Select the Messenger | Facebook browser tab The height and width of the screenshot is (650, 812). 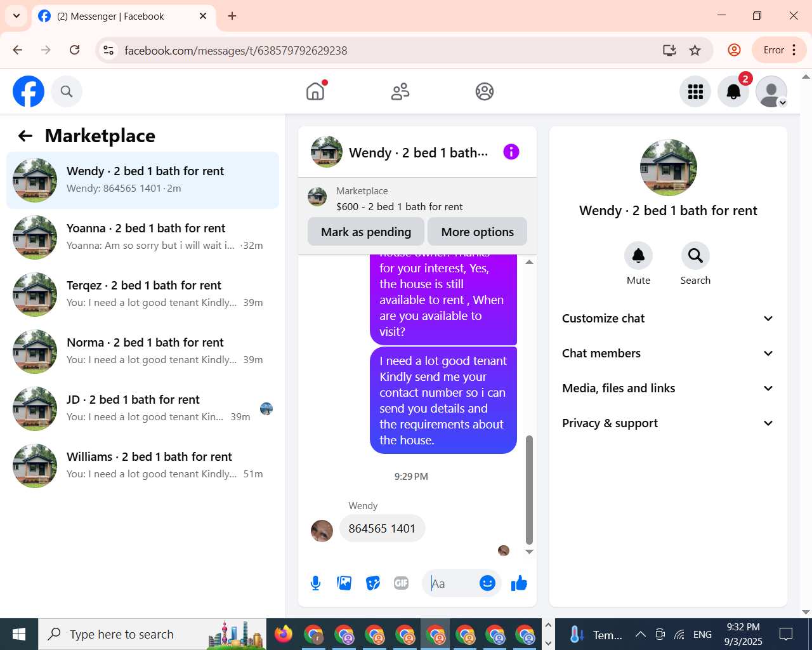pos(124,17)
